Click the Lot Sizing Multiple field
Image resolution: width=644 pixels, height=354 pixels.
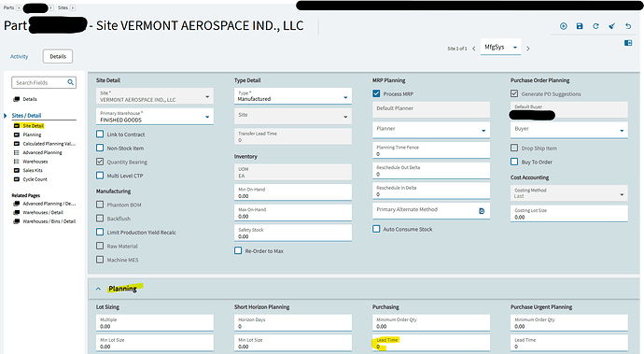[155, 323]
